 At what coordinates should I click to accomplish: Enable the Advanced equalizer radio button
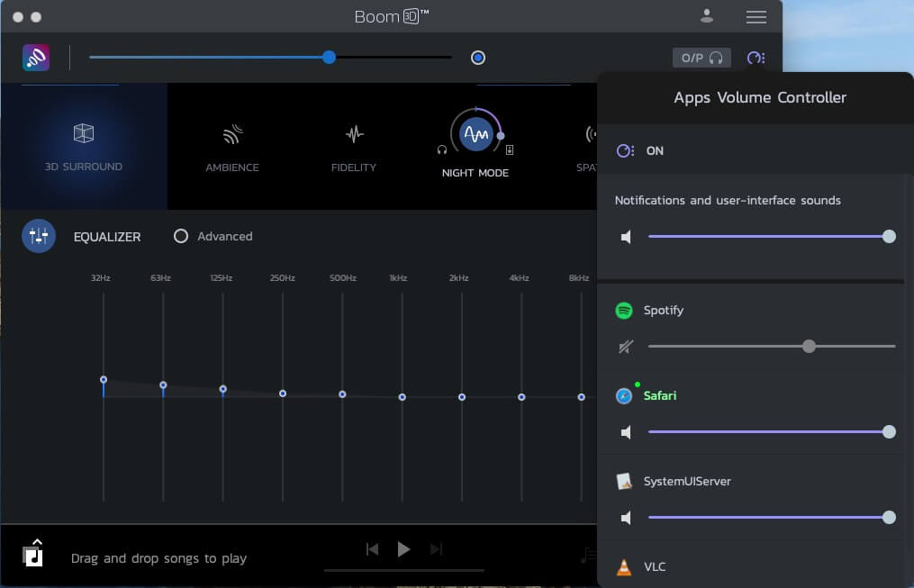point(181,236)
